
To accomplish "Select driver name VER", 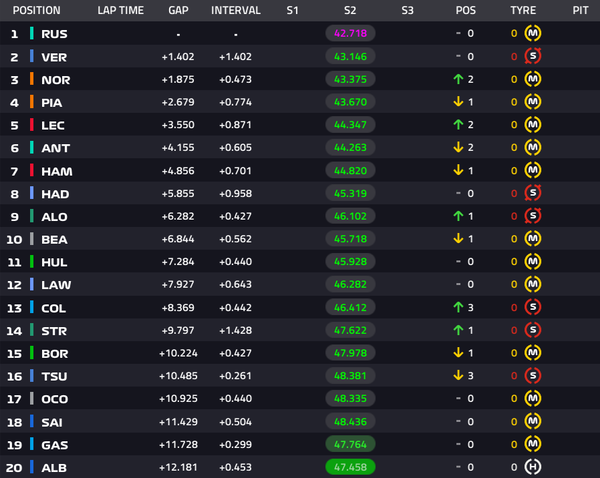I will pyautogui.click(x=54, y=57).
